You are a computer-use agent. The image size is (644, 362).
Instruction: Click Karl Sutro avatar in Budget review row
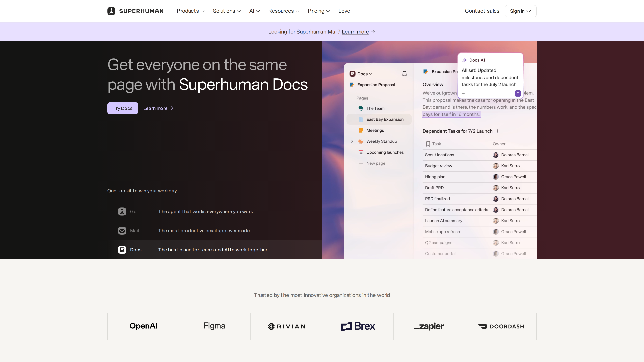[x=496, y=166]
